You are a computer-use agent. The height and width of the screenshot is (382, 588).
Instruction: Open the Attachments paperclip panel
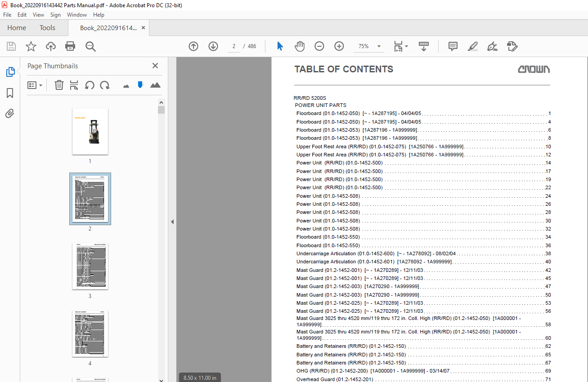pos(10,113)
